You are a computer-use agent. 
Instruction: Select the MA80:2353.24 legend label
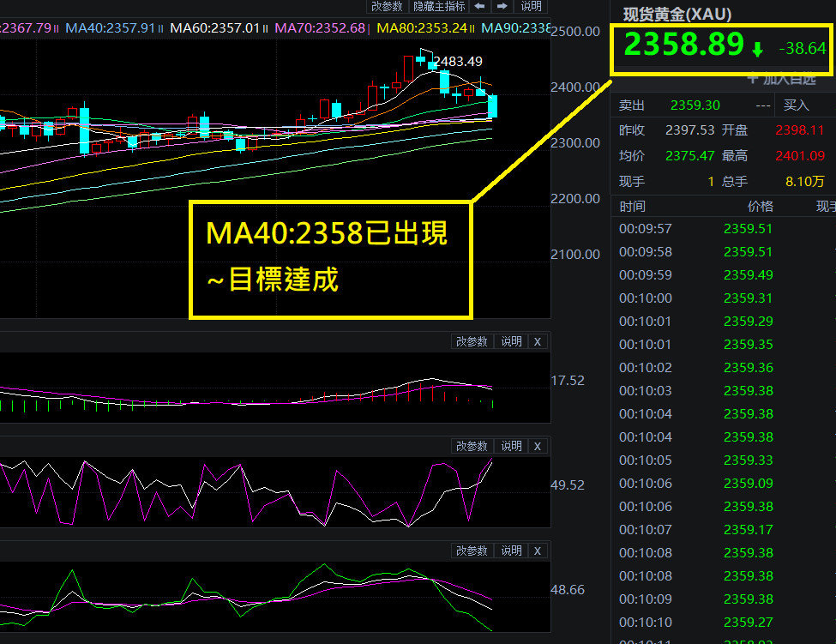coord(422,27)
